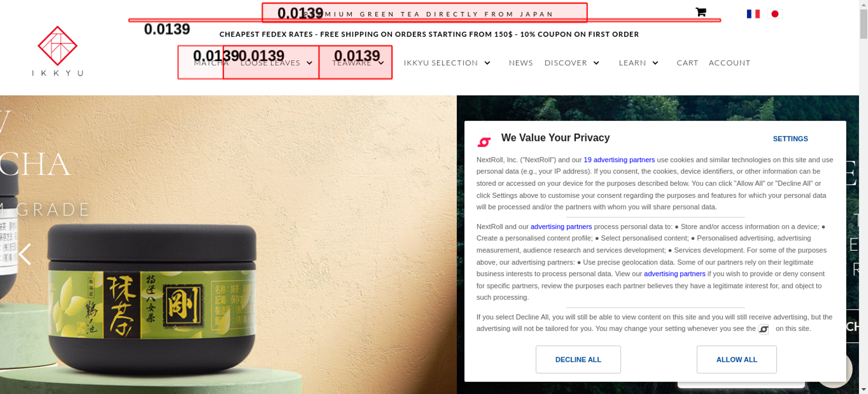Viewport: 868px width, 394px height.
Task: Click the small NextRoll badge in text
Action: click(763, 329)
